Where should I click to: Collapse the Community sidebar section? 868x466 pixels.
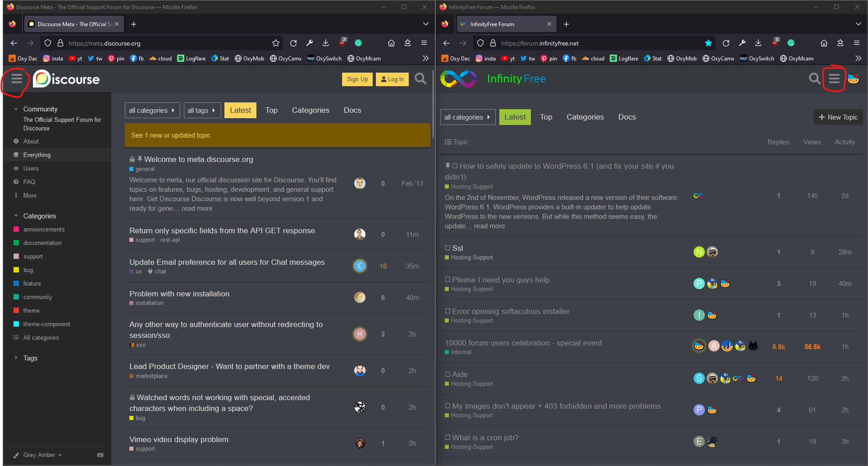pos(16,109)
